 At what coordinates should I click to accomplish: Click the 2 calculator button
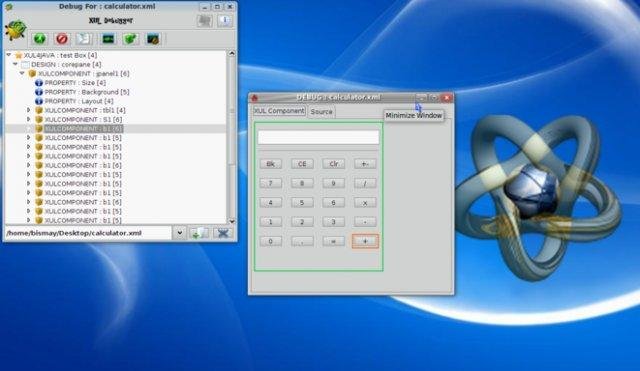click(x=302, y=222)
